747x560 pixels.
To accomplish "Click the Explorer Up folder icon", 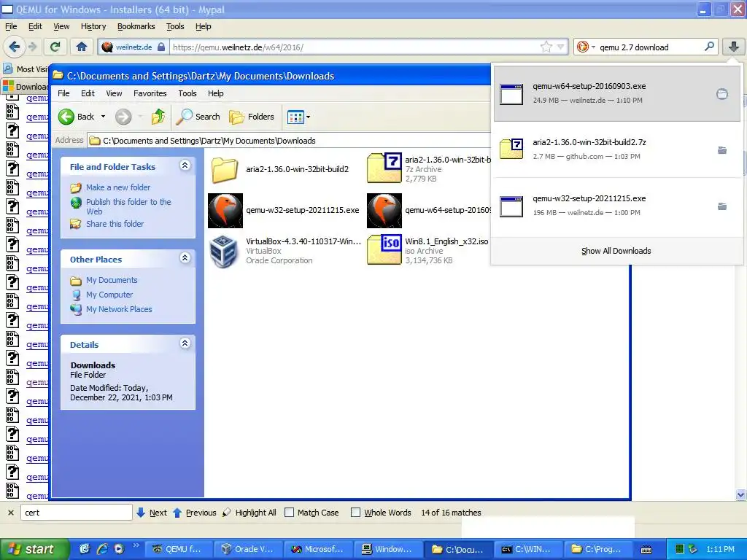I will (x=158, y=117).
